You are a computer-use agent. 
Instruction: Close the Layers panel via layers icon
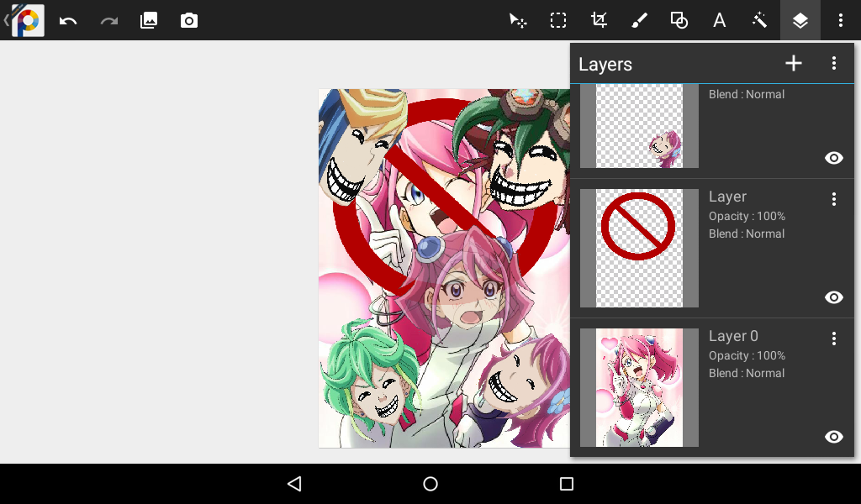coord(800,21)
